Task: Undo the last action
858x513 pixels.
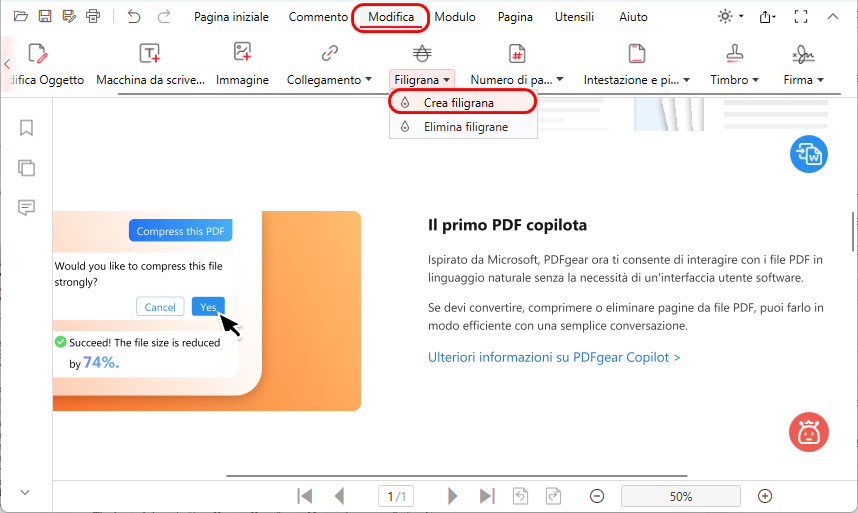Action: [x=134, y=16]
